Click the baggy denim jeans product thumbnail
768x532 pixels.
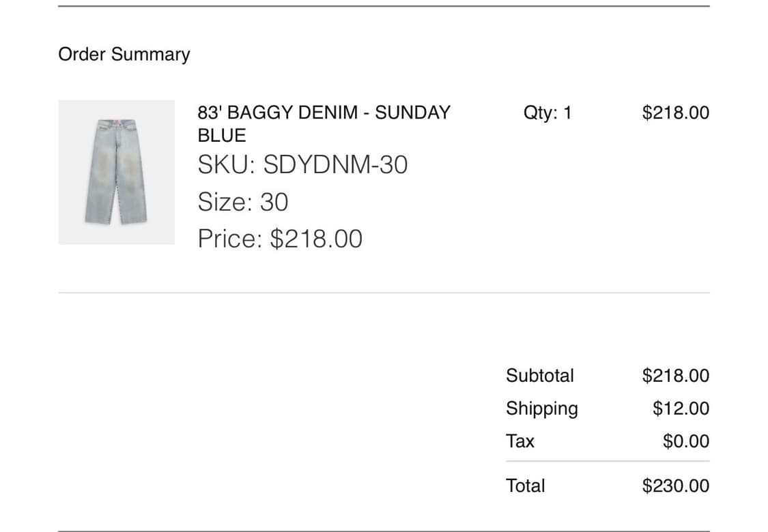point(116,172)
